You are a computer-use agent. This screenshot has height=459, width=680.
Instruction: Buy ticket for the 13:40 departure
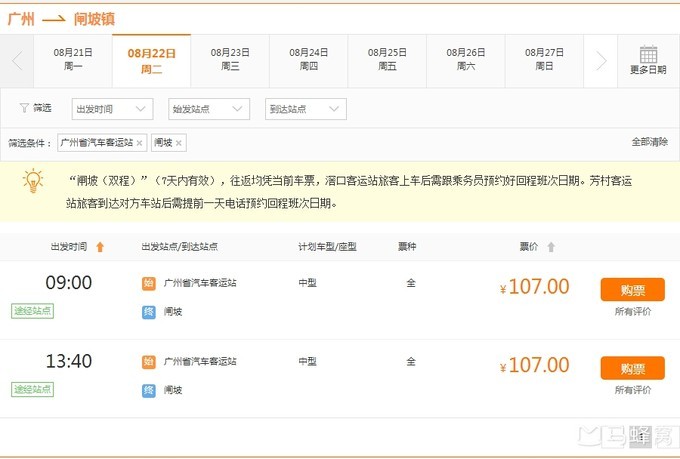(633, 368)
